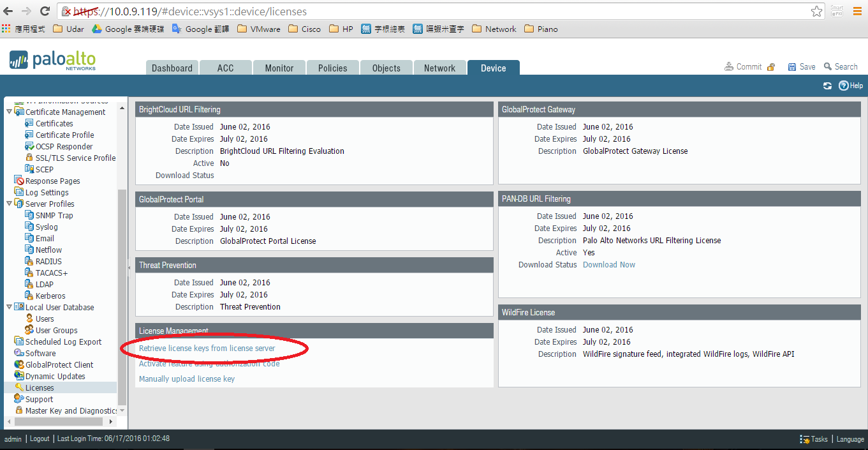Go to the Policies tab
The height and width of the screenshot is (450, 868).
333,68
